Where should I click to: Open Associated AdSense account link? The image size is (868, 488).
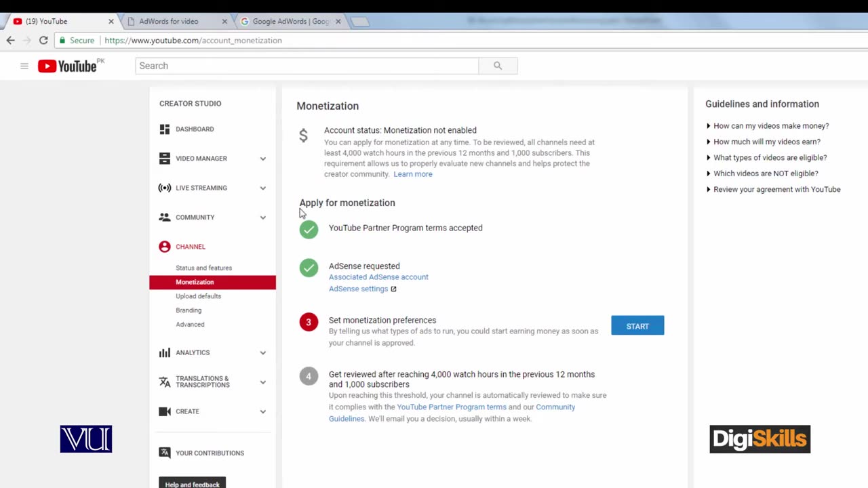[x=378, y=277]
